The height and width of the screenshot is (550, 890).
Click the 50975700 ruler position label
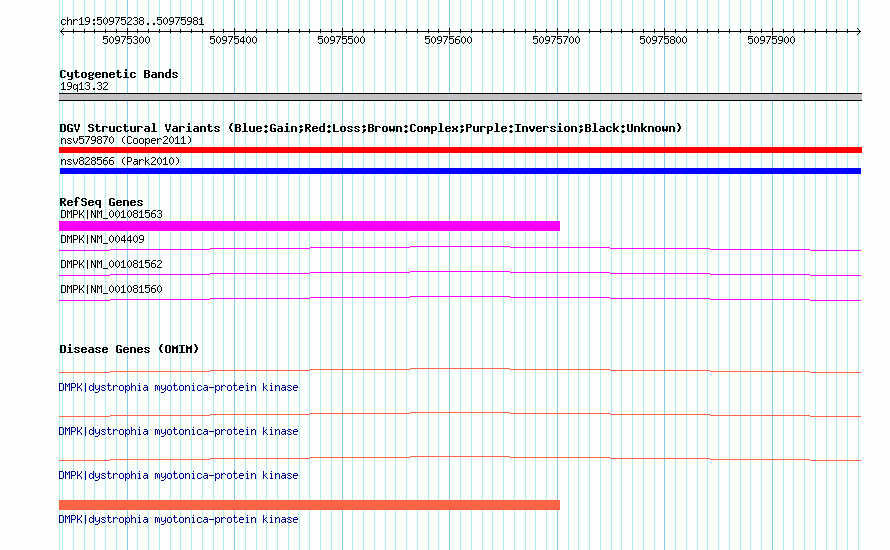(x=556, y=40)
